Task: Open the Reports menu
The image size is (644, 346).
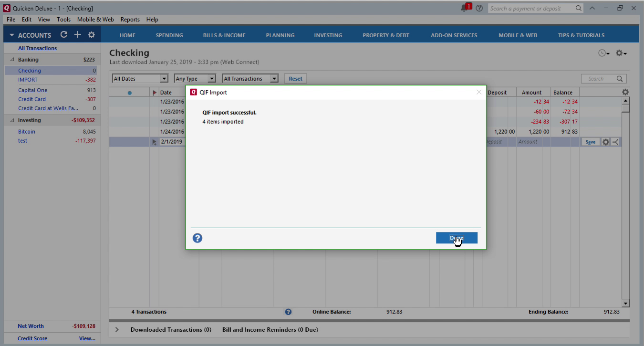Action: (130, 20)
